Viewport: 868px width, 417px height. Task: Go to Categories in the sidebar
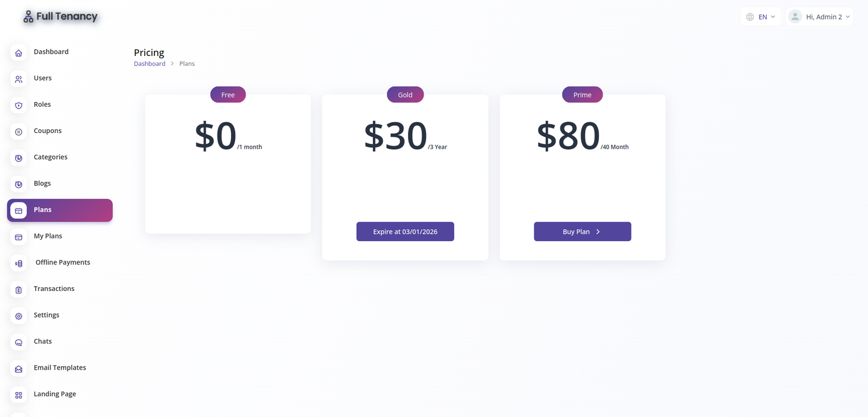pos(50,157)
